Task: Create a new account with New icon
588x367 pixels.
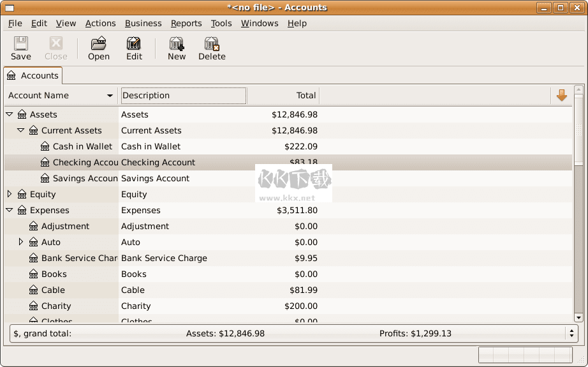Action: point(177,44)
